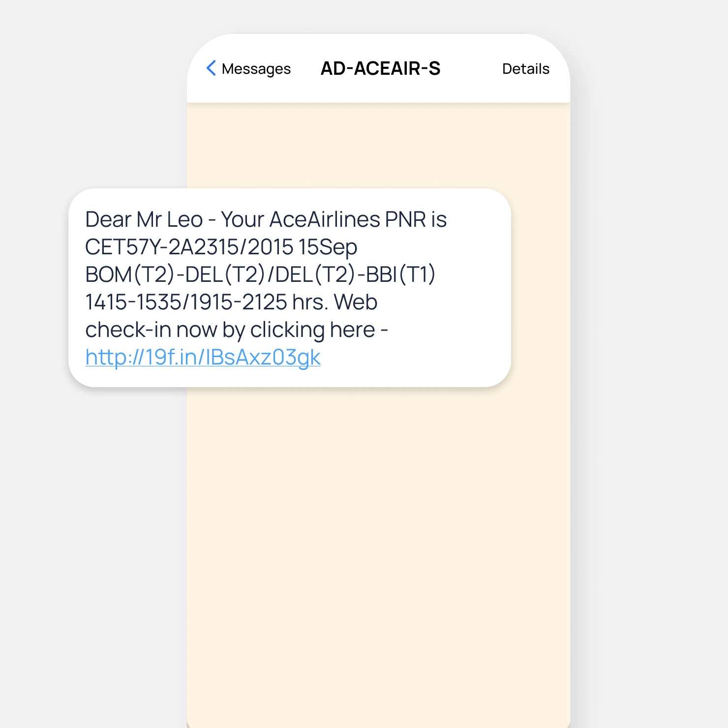Select the Web check-in instruction text
The height and width of the screenshot is (728, 728).
click(236, 329)
